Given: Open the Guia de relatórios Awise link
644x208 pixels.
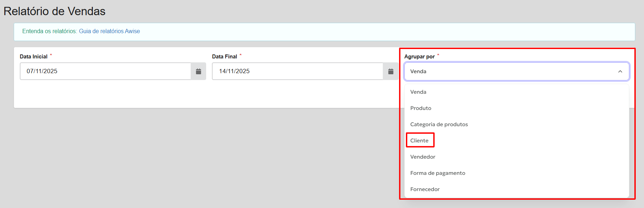Looking at the screenshot, I should (109, 31).
